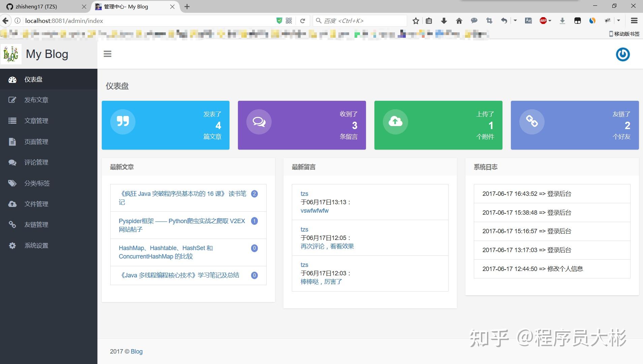This screenshot has width=643, height=364.
Task: Bookmark this page via the star icon
Action: 416,21
